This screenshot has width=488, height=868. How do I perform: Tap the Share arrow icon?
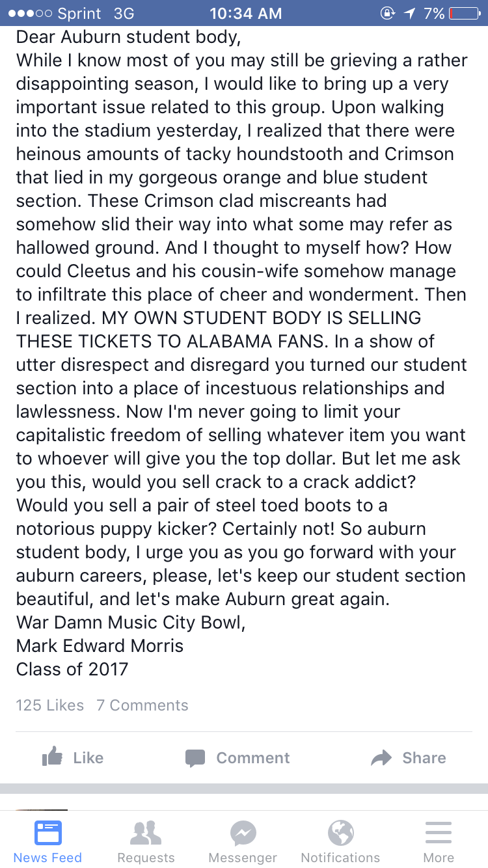[381, 758]
